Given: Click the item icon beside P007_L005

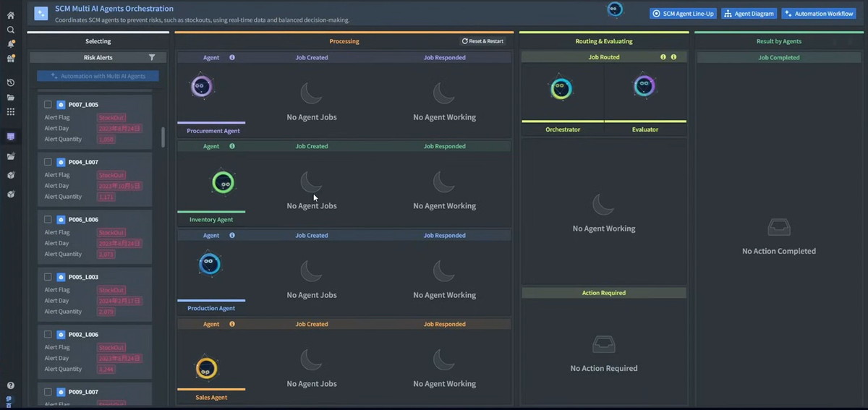Looking at the screenshot, I should click(61, 104).
